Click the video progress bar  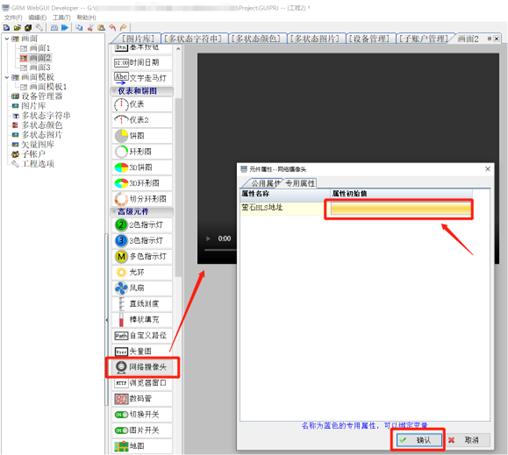[221, 250]
